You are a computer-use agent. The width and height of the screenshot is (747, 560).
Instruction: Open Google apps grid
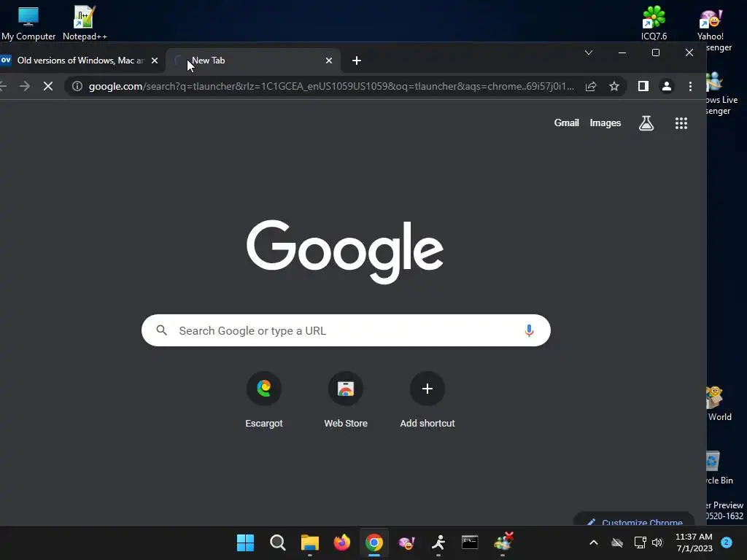click(x=681, y=123)
